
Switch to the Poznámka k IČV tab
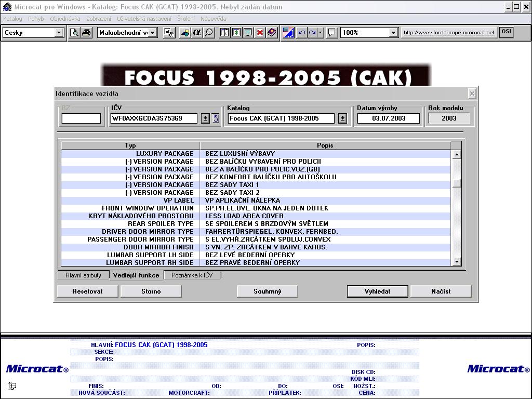coord(192,275)
